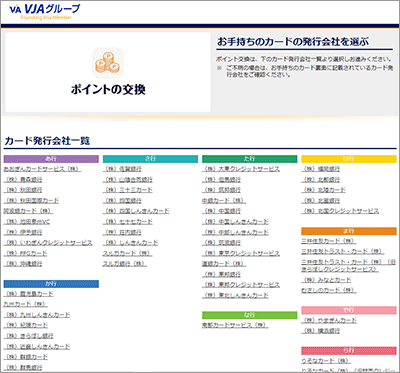Open （株）佐賀銀行 link
The height and width of the screenshot is (373, 400).
122,169
